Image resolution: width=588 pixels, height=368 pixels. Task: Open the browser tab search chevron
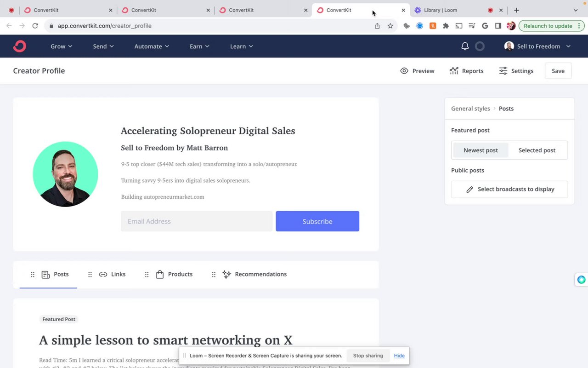point(576,10)
